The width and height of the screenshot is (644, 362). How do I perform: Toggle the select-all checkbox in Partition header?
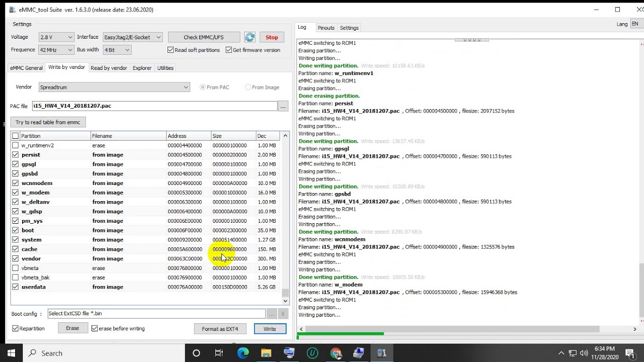coord(16,136)
